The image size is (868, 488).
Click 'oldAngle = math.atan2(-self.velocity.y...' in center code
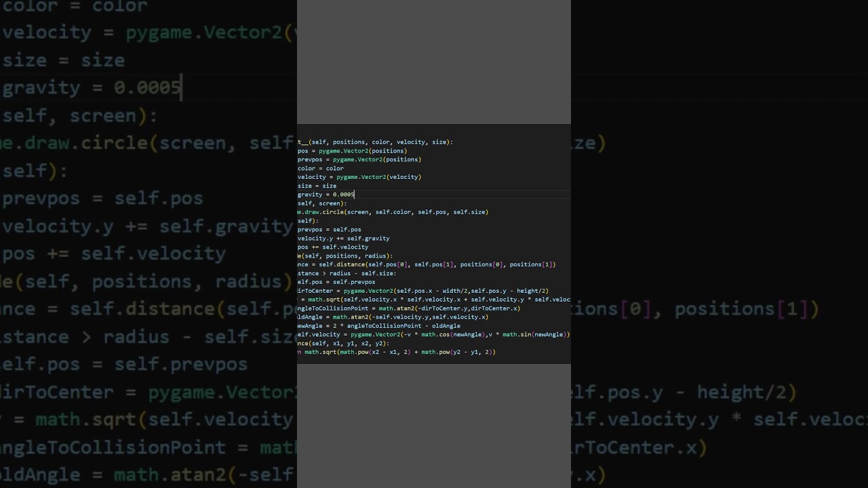(x=393, y=317)
